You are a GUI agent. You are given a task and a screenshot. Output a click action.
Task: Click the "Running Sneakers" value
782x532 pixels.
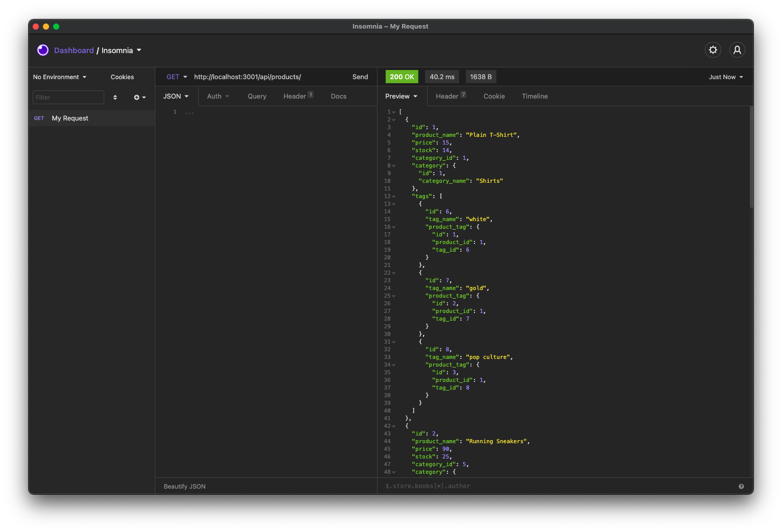click(x=496, y=442)
